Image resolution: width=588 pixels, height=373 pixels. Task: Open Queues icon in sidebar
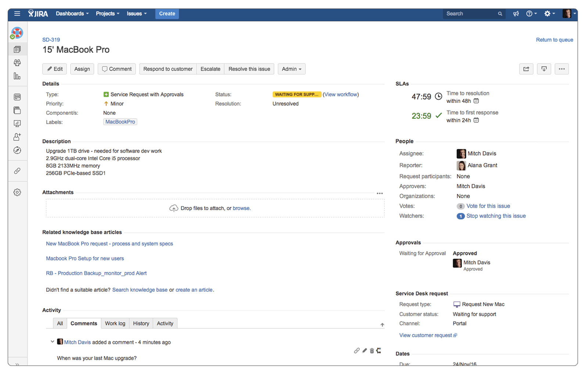pyautogui.click(x=17, y=49)
